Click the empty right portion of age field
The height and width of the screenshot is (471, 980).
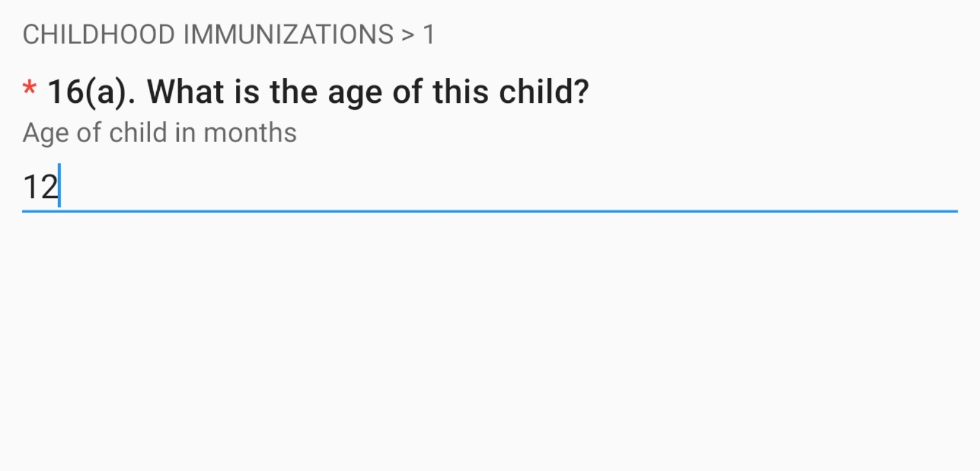735,186
